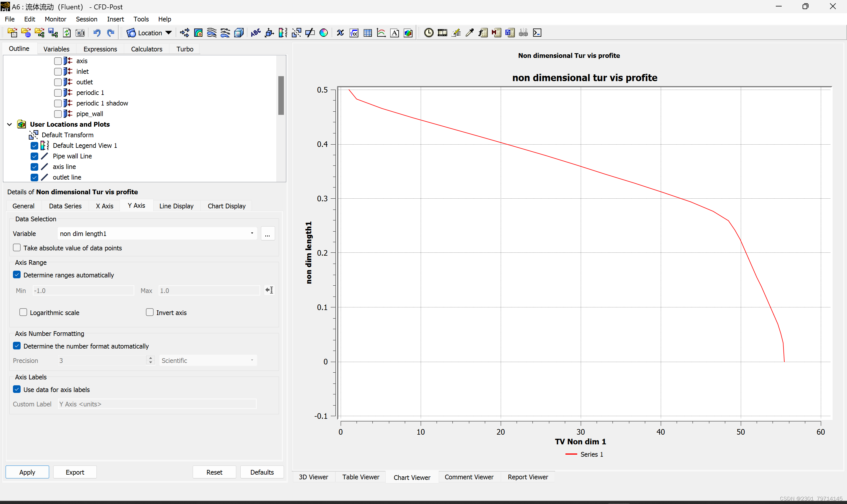Click the Undo arrow icon

pyautogui.click(x=97, y=33)
